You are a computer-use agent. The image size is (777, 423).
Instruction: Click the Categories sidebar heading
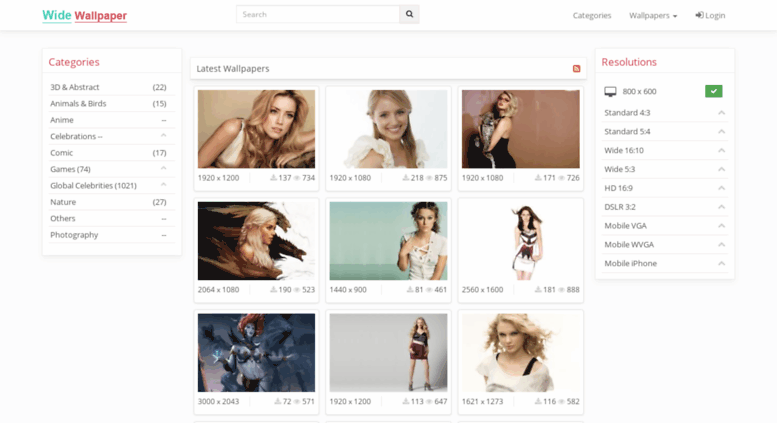pyautogui.click(x=74, y=62)
